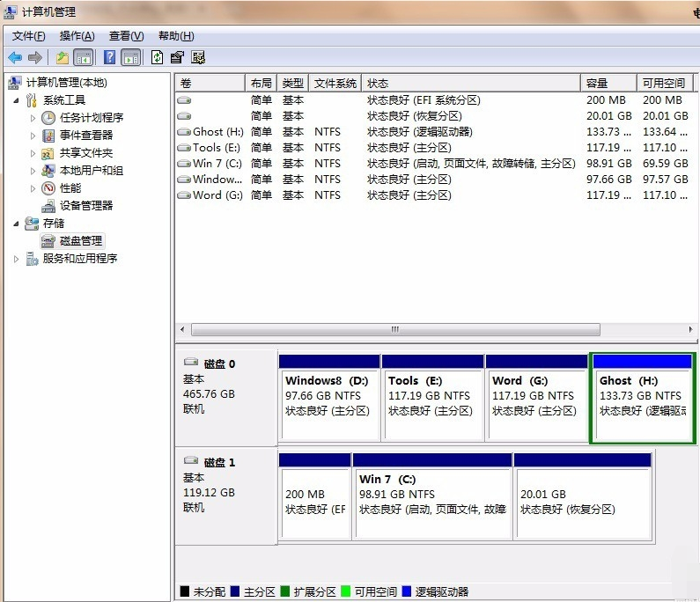The height and width of the screenshot is (602, 700).
Task: Click the Up one level folder icon
Action: click(63, 57)
